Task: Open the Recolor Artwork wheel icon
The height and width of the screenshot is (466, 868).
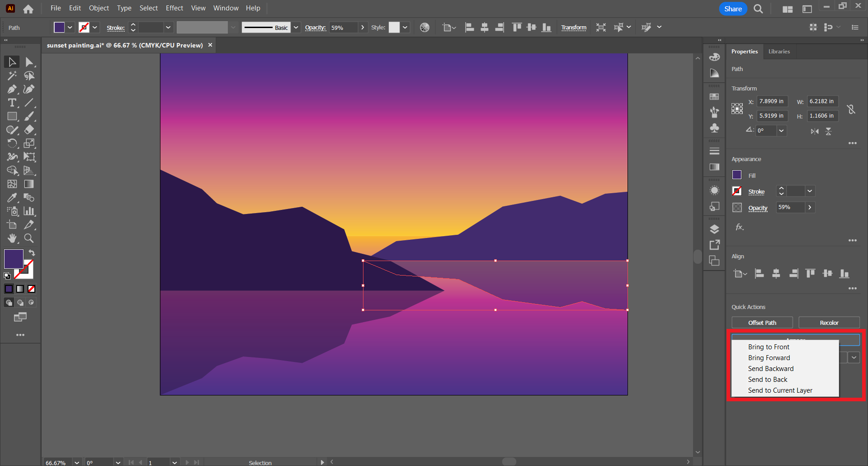Action: tap(425, 28)
